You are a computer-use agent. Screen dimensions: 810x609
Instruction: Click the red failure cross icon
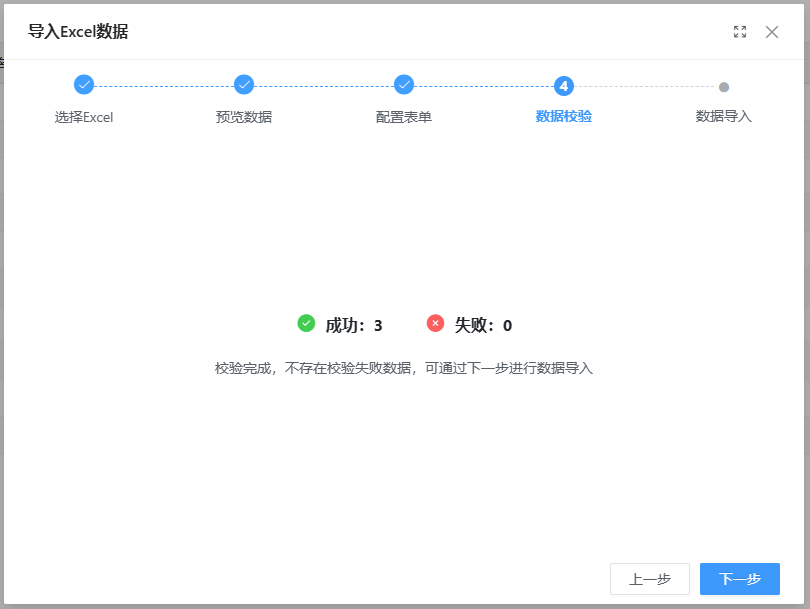point(435,323)
